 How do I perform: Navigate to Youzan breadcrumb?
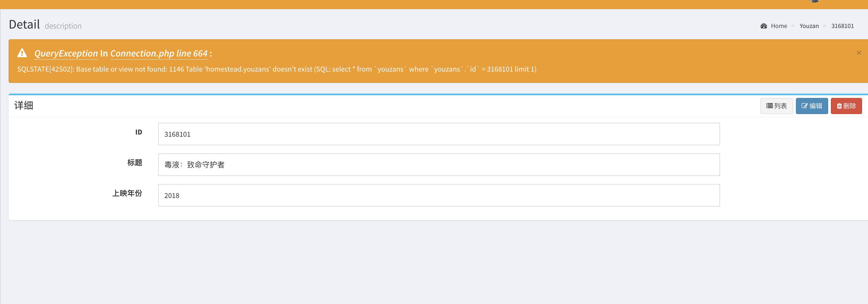point(809,26)
